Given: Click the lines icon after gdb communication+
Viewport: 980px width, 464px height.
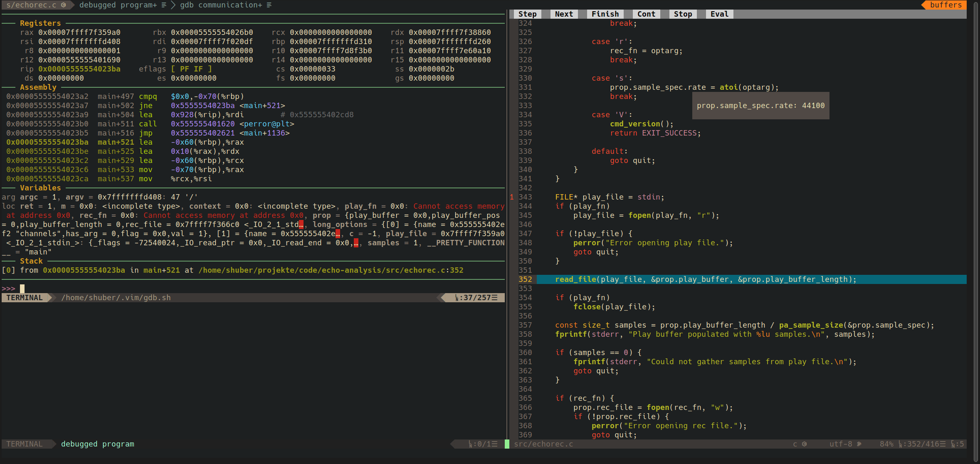Looking at the screenshot, I should point(269,5).
